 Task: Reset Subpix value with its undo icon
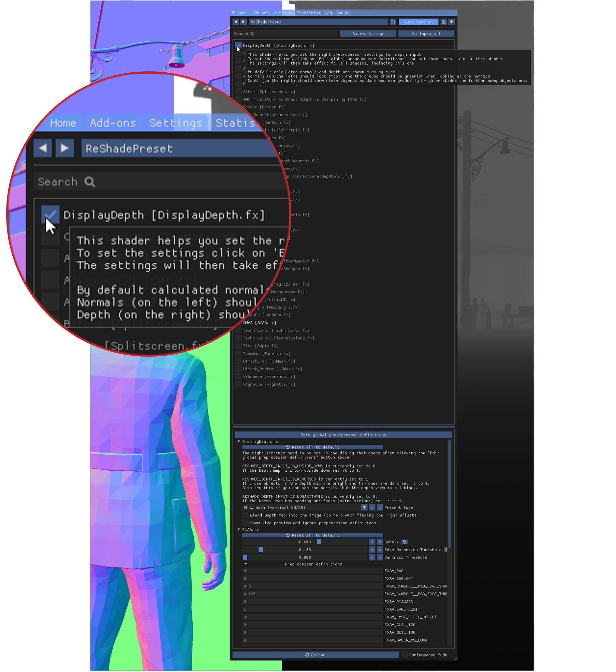pyautogui.click(x=405, y=542)
